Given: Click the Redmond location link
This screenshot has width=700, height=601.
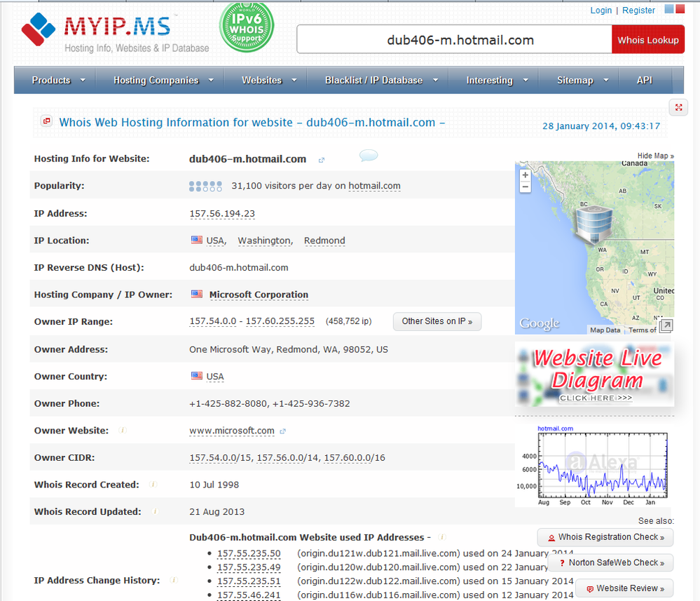Looking at the screenshot, I should 324,241.
